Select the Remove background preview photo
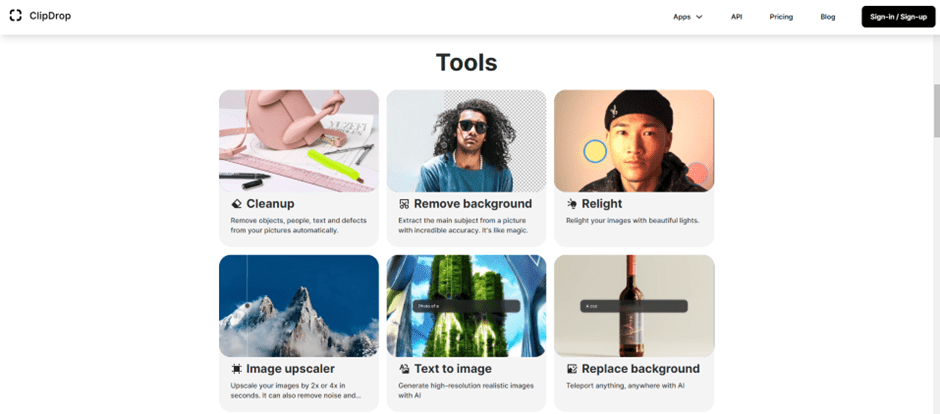 [466, 141]
